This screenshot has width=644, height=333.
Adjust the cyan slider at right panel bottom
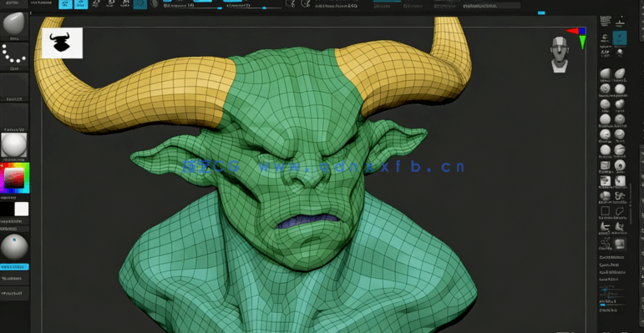point(611,305)
